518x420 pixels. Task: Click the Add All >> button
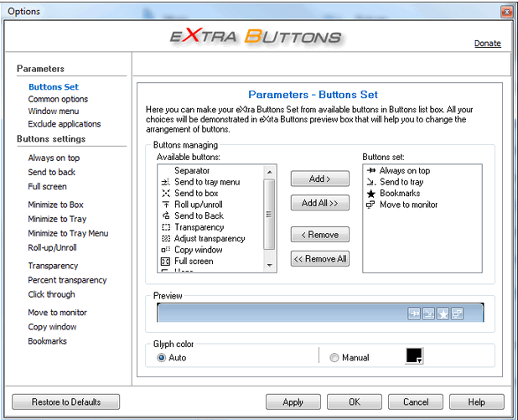[320, 203]
